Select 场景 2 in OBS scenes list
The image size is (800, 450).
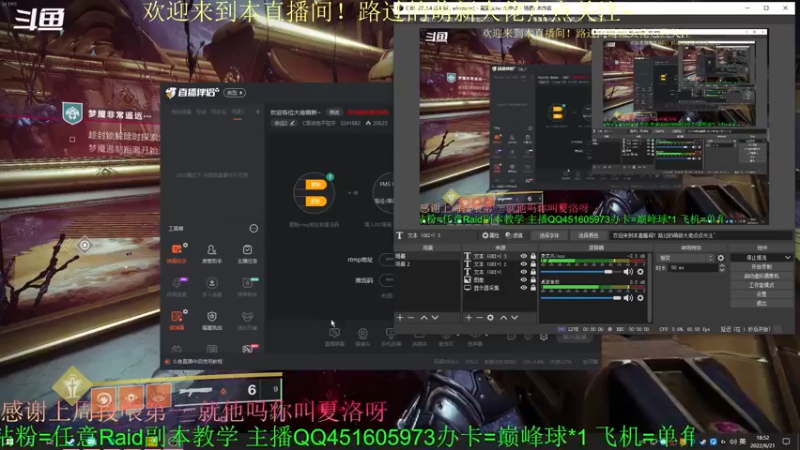coord(428,264)
